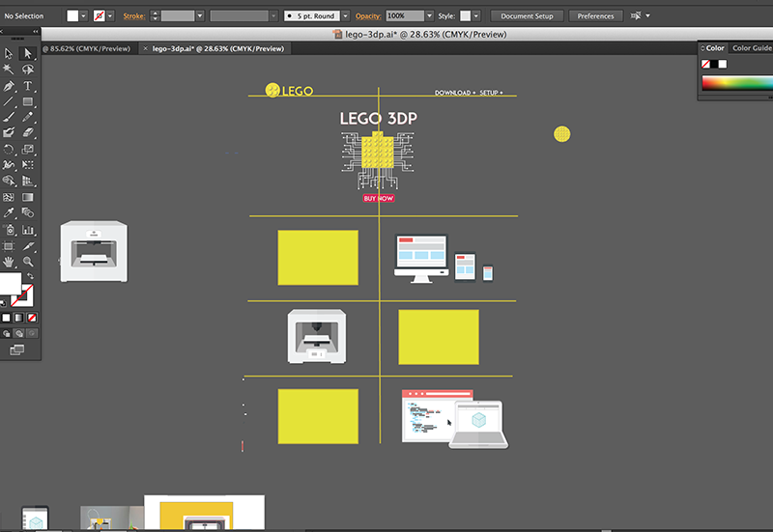Select the Type tool
773x532 pixels.
[28, 86]
